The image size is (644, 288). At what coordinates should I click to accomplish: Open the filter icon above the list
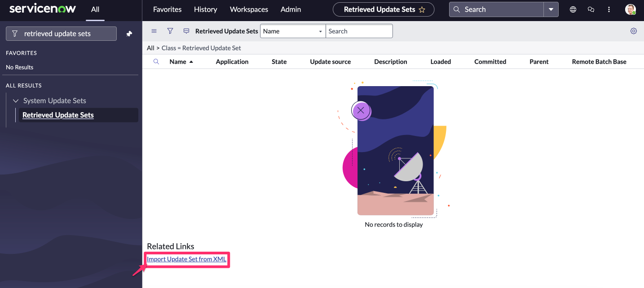click(x=170, y=31)
